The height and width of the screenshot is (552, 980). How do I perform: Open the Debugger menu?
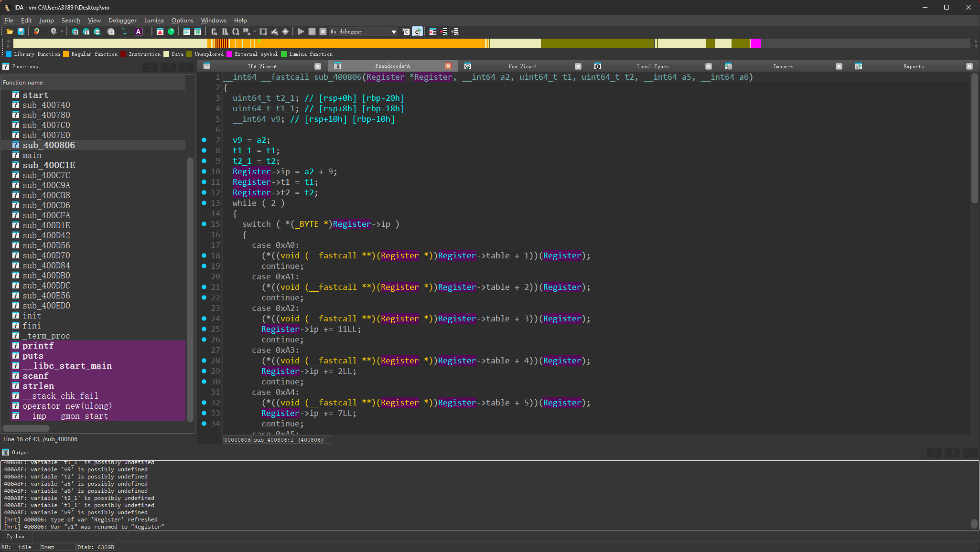pyautogui.click(x=122, y=21)
